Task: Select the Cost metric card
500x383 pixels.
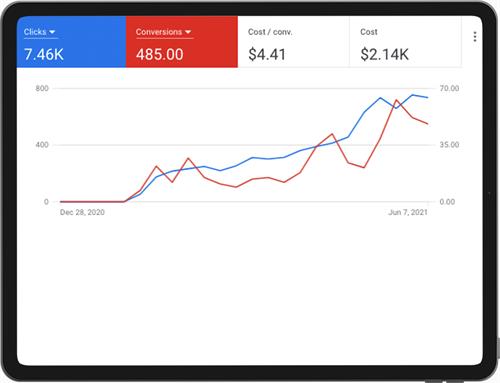Action: click(x=405, y=42)
